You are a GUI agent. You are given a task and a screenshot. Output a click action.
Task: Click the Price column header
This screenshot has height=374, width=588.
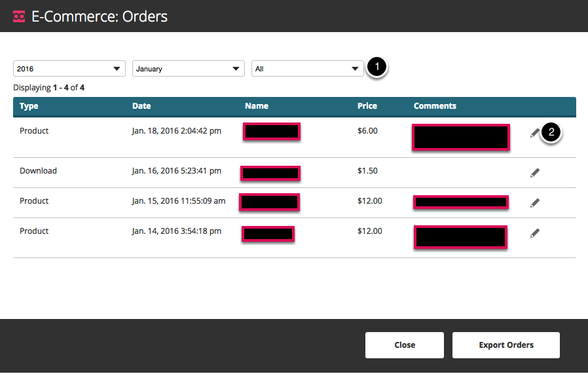click(x=367, y=106)
